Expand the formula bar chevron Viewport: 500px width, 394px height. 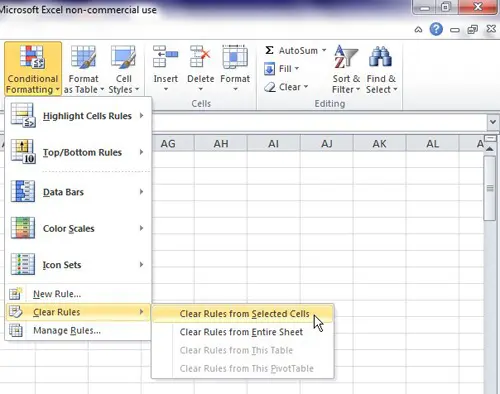tap(493, 122)
